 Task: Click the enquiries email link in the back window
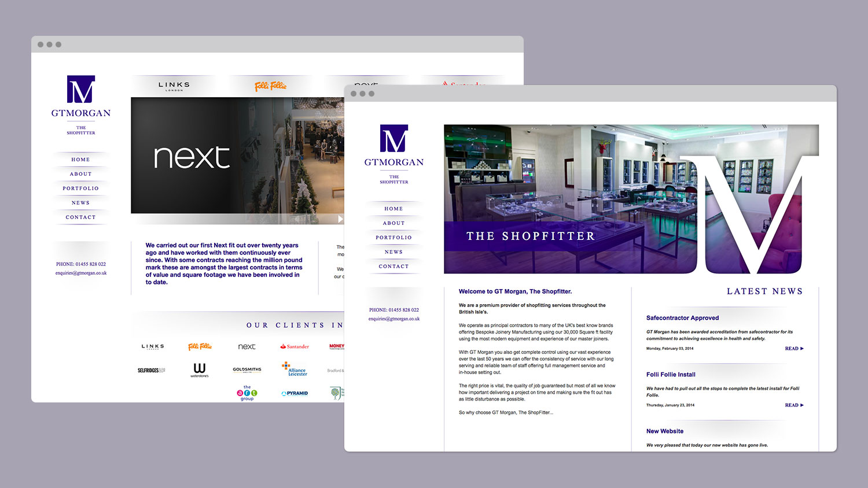coord(81,273)
